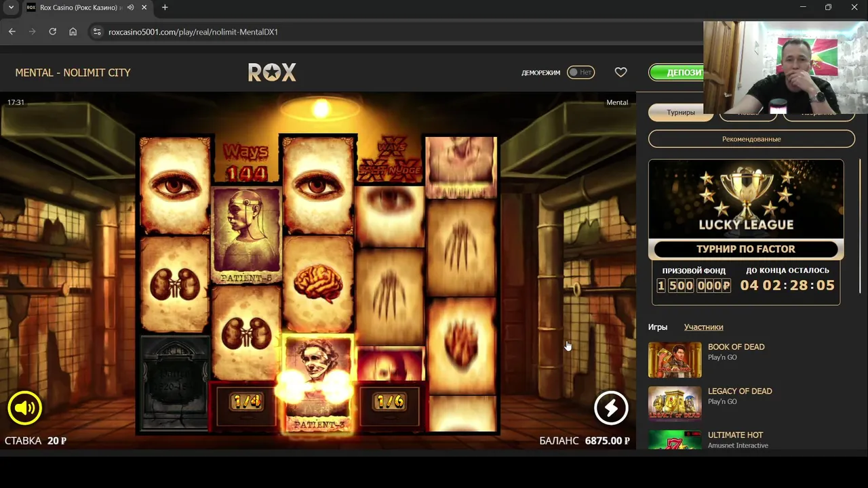Click the MENTAL - NOLIMIT CITY title
This screenshot has height=488, width=868.
pyautogui.click(x=73, y=73)
